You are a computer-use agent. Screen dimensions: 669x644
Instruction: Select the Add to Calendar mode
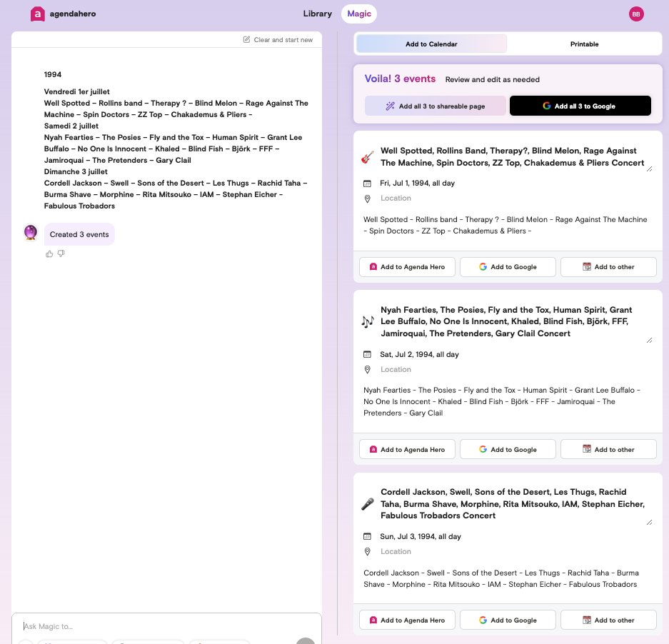pyautogui.click(x=431, y=44)
